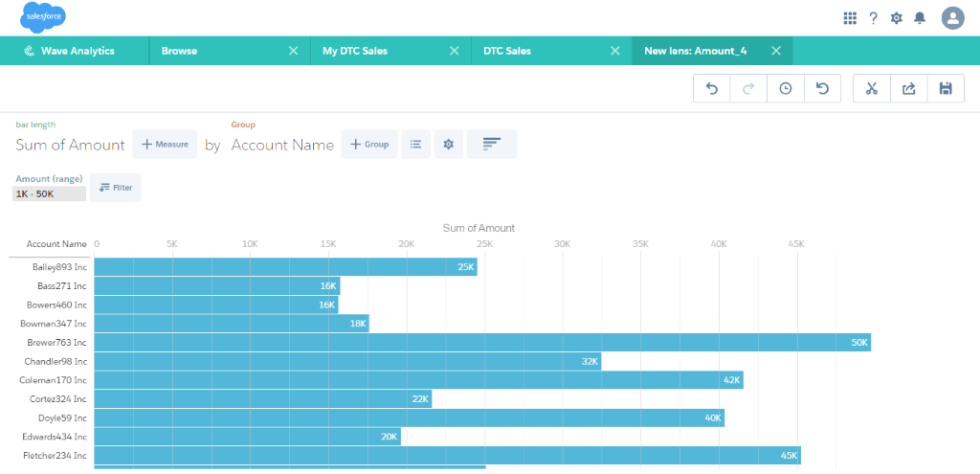Click the Coleman170 Inc 42K bar
980x474 pixels.
point(419,379)
